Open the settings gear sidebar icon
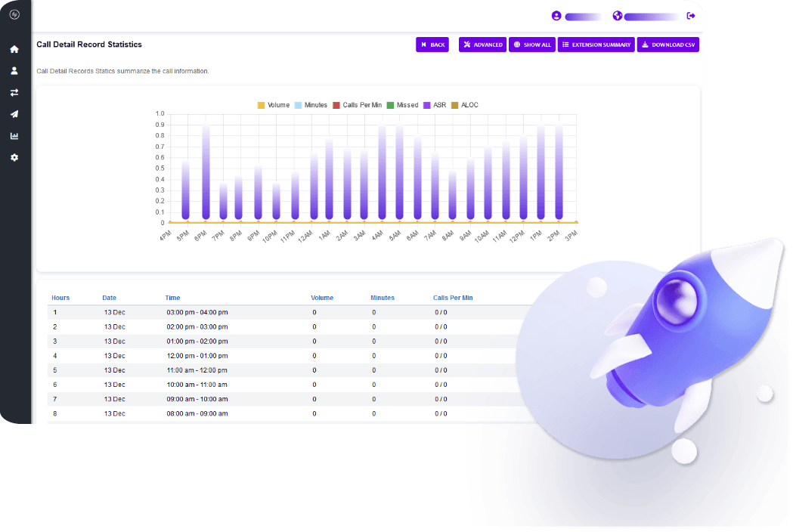The width and height of the screenshot is (793, 532). [x=14, y=158]
